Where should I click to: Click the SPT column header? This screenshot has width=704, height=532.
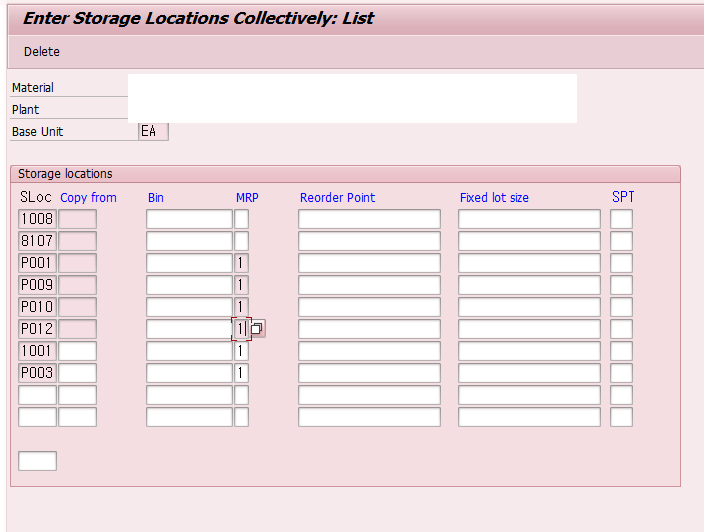(623, 197)
